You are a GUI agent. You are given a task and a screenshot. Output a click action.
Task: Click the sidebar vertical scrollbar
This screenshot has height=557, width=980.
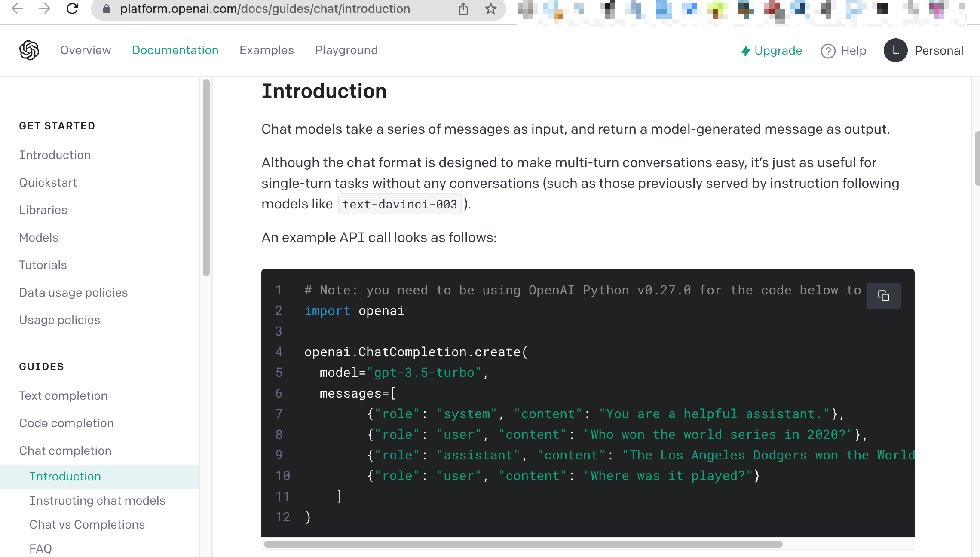pyautogui.click(x=206, y=177)
